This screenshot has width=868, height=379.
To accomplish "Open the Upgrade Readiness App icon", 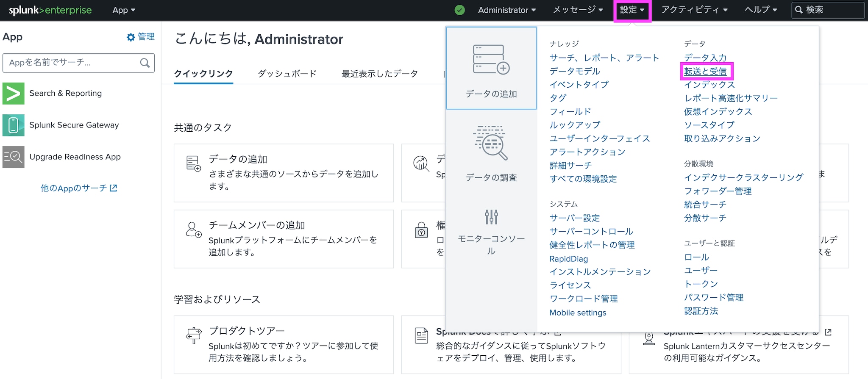I will 14,157.
